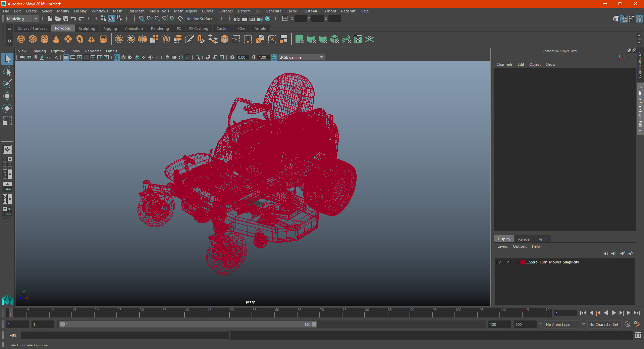Create a polygon cone from the shelf
Screen dimensions: 644x349
pos(56,39)
